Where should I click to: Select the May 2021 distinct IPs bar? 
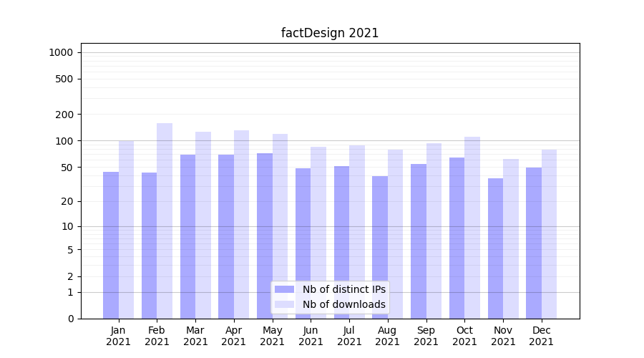pyautogui.click(x=265, y=236)
